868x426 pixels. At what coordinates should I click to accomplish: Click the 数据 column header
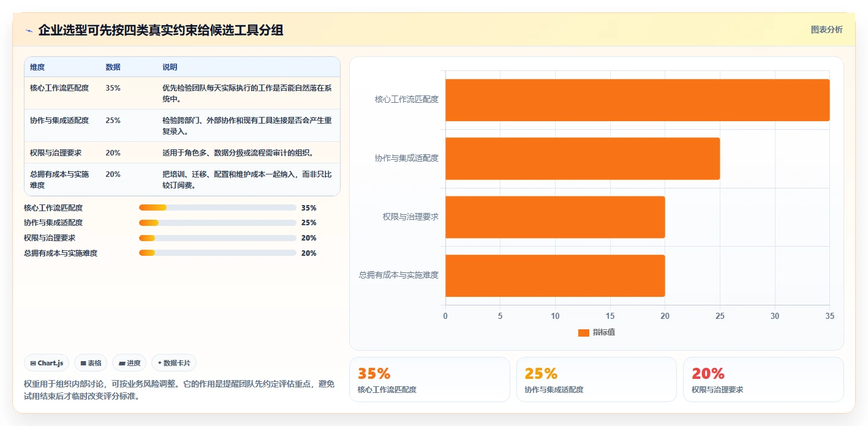(x=113, y=67)
